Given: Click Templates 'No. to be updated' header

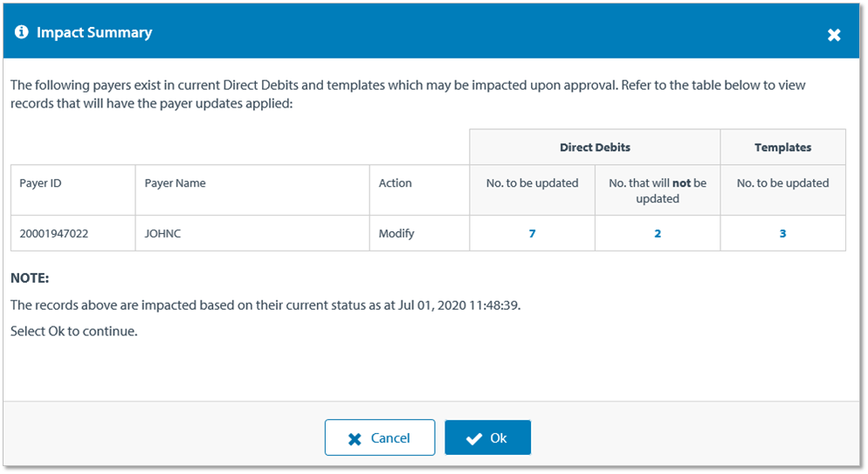Looking at the screenshot, I should point(782,183).
